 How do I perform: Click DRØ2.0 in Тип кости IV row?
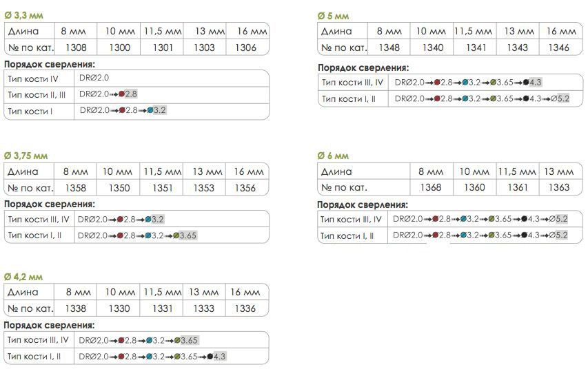point(94,78)
